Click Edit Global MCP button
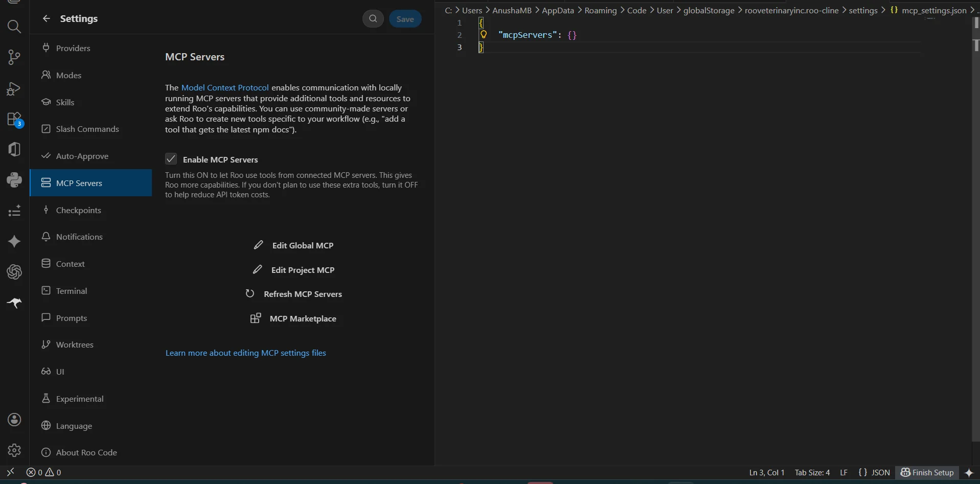This screenshot has height=484, width=980. pos(294,245)
